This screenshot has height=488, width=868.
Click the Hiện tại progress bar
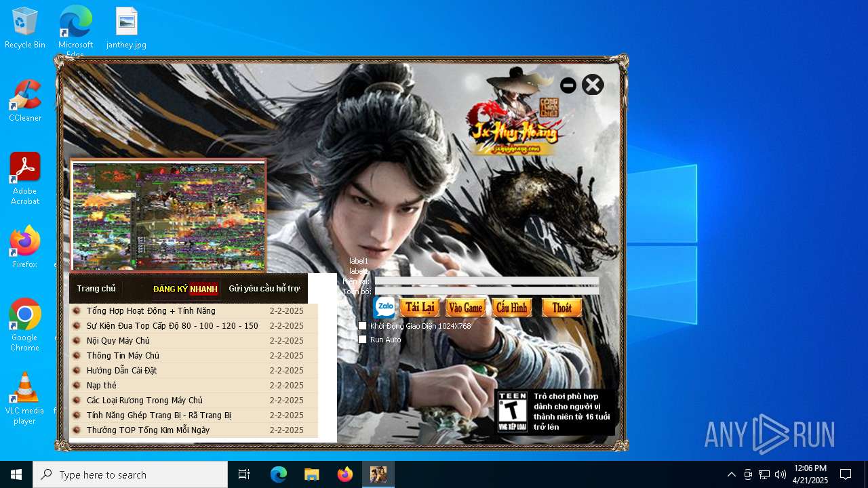coord(487,281)
